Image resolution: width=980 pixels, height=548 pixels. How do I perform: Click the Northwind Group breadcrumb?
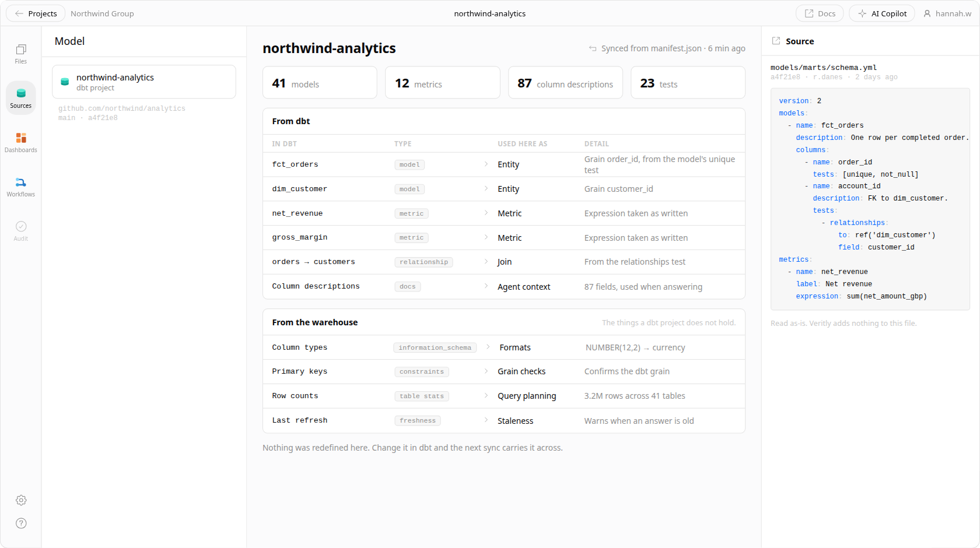pos(102,13)
